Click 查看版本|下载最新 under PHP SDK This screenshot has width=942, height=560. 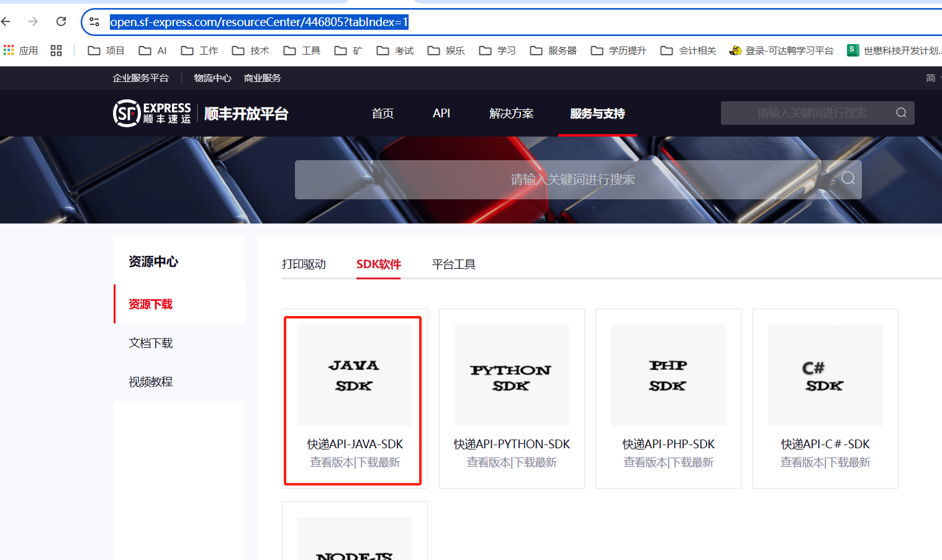668,463
